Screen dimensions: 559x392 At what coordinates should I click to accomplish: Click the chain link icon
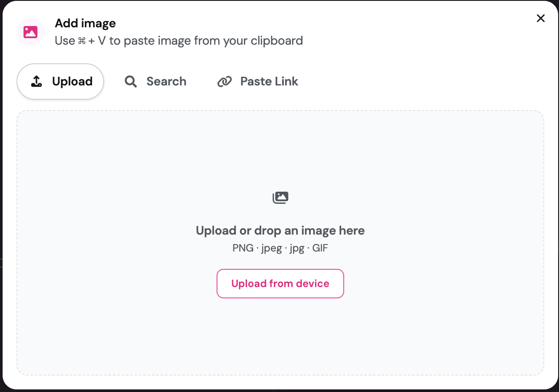(x=224, y=82)
